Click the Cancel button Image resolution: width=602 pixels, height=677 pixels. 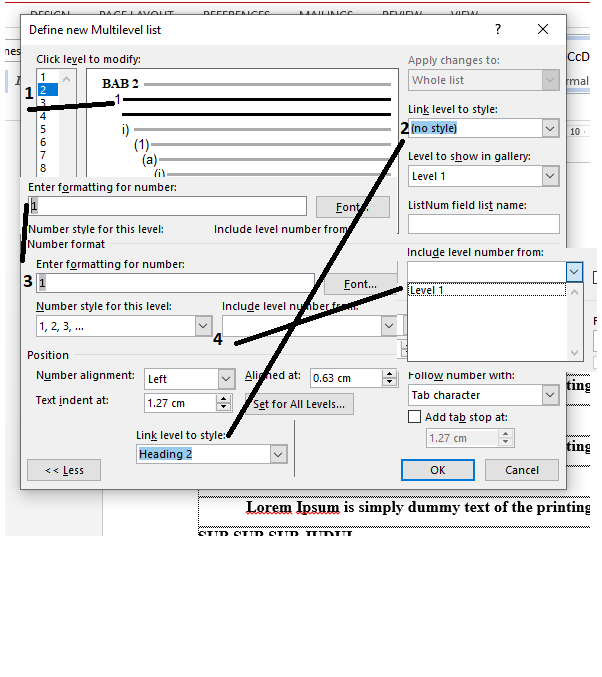click(521, 470)
